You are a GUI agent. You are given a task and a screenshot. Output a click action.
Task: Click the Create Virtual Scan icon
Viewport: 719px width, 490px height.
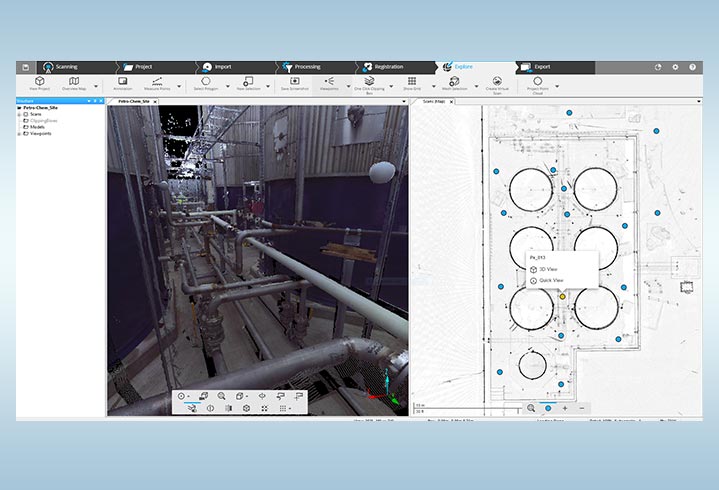pos(499,81)
